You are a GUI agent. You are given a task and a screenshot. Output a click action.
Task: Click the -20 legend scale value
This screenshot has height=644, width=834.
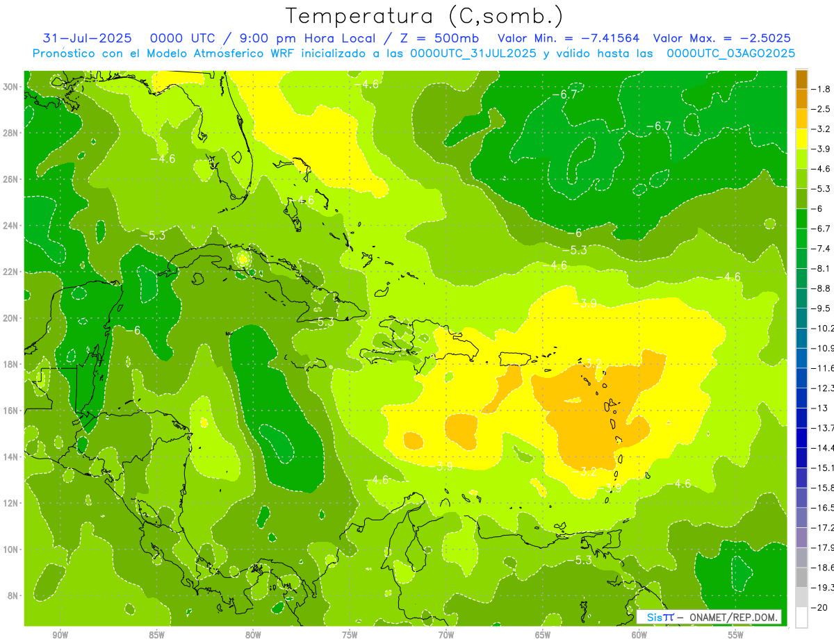pos(818,607)
